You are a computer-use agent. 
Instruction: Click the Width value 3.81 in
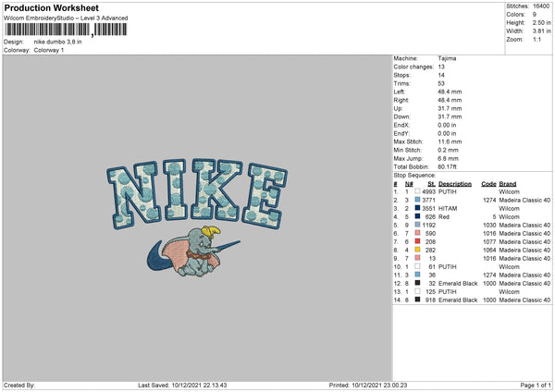coord(541,31)
